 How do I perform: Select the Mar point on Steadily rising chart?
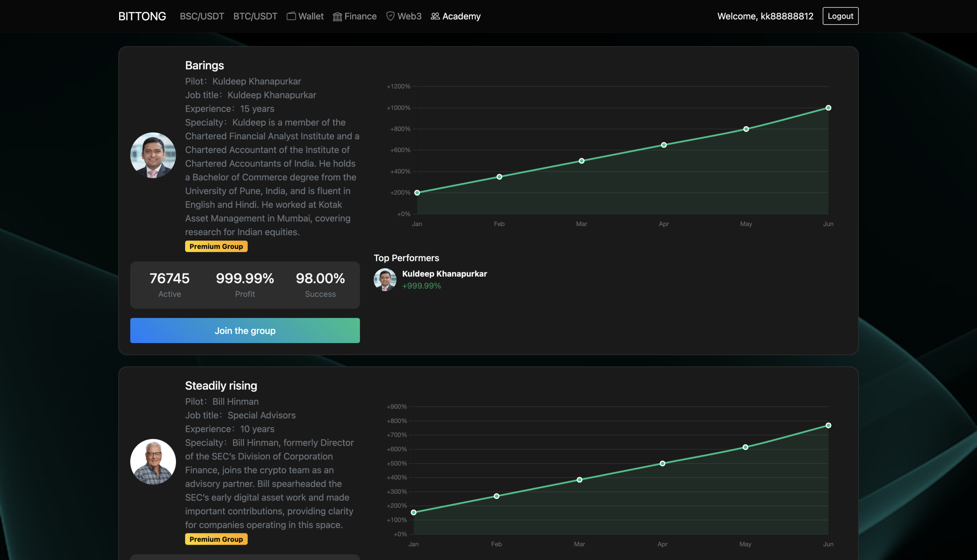point(579,480)
